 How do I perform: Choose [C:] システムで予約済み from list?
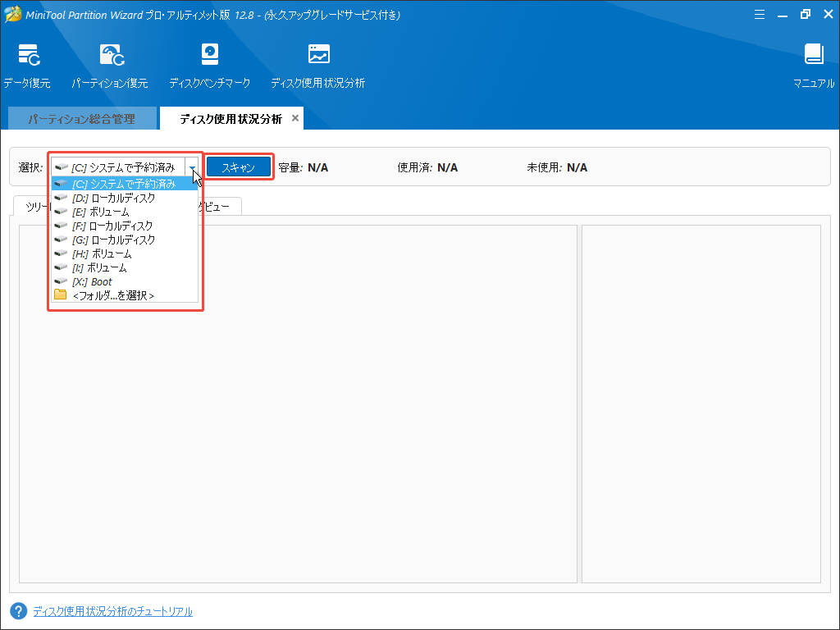[125, 184]
